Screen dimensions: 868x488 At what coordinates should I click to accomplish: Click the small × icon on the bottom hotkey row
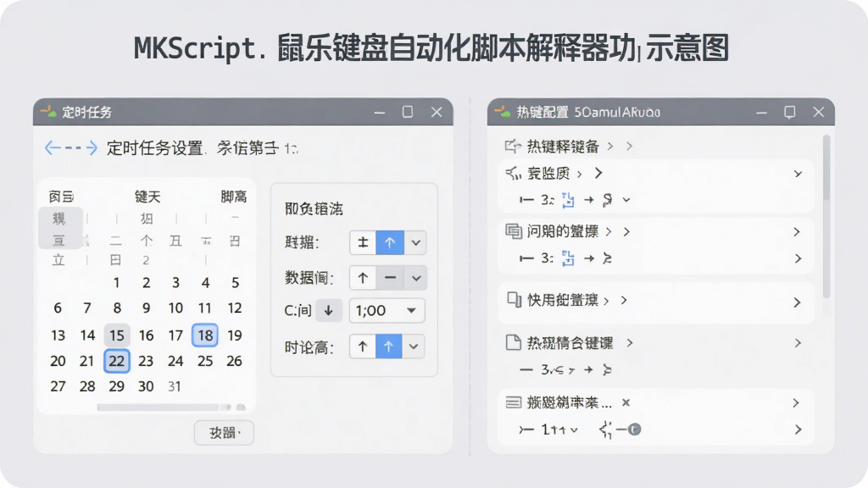pos(626,402)
